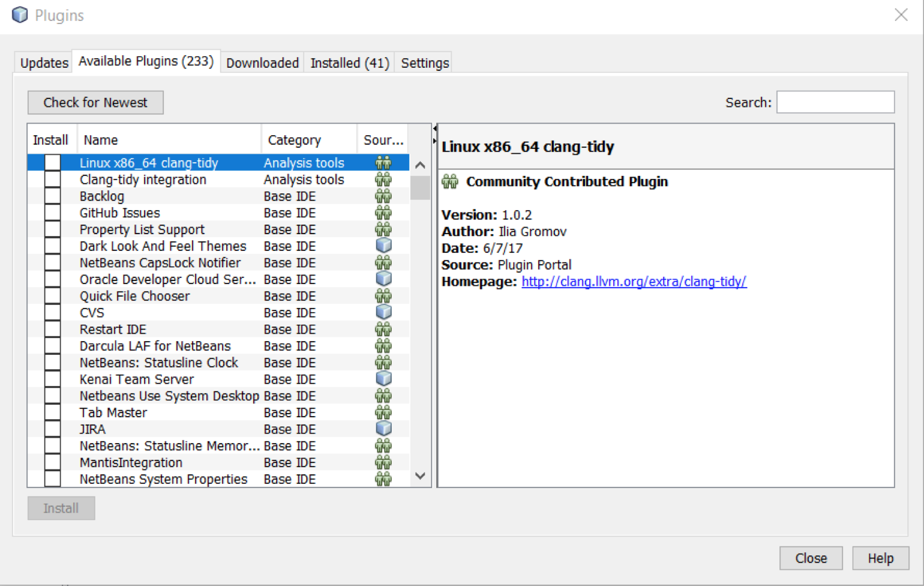Check the install box for Linux x86_64 clang-tidy
The image size is (924, 586).
(53, 163)
